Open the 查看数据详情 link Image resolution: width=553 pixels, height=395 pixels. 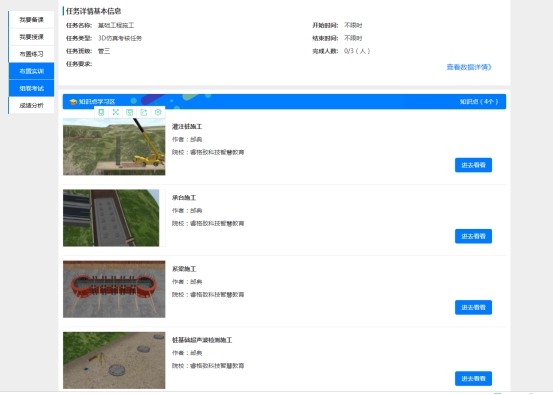coord(469,67)
